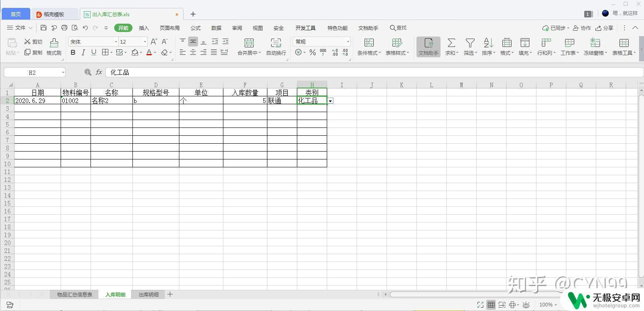Click the Filter (筛选) funnel icon
The image size is (644, 311).
click(x=470, y=43)
